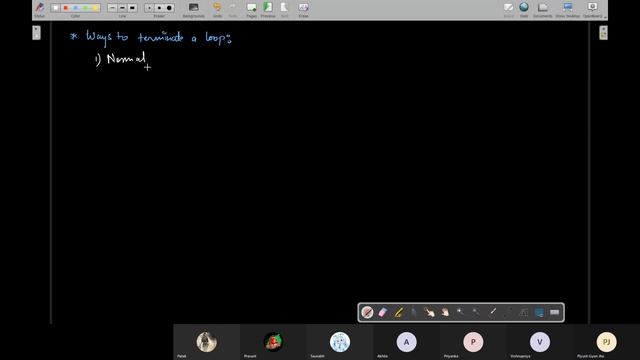Show the virtual keyboard
Image resolution: width=640 pixels, height=360 pixels.
tap(554, 313)
